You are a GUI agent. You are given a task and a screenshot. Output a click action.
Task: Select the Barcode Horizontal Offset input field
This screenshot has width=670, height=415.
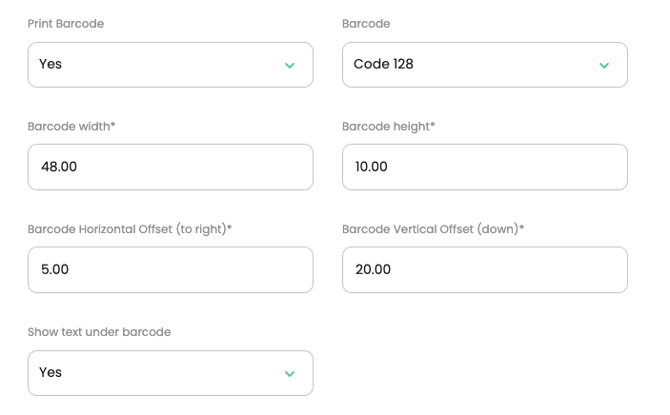[x=170, y=270]
